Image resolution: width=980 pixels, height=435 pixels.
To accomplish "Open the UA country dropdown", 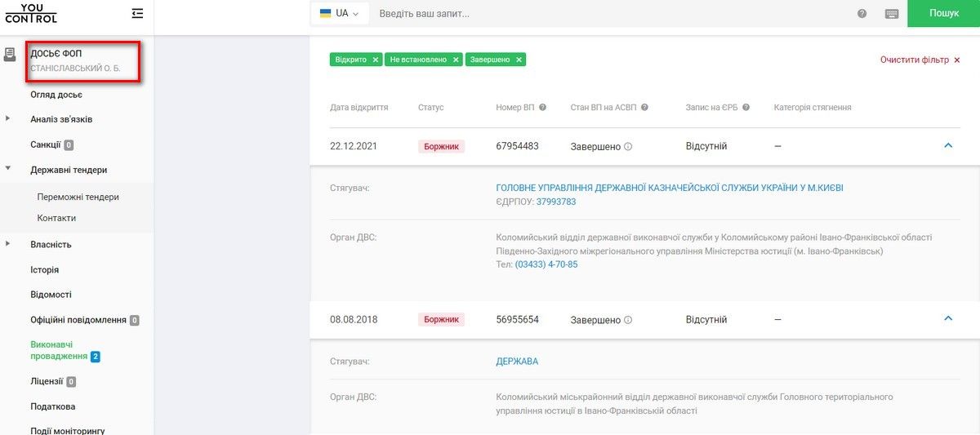I will click(x=340, y=14).
